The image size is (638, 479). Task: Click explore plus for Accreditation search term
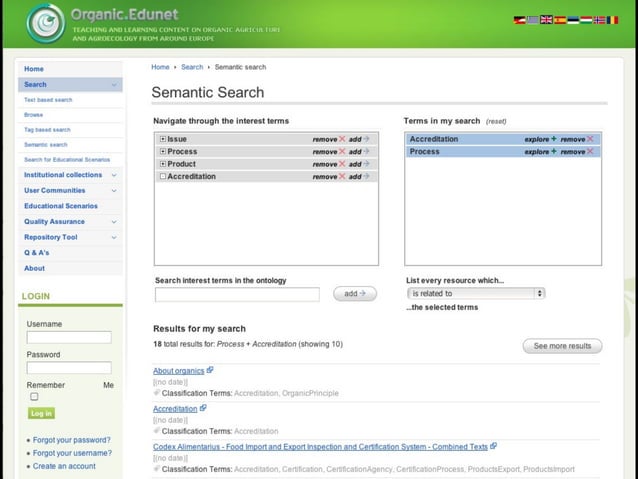(x=553, y=139)
